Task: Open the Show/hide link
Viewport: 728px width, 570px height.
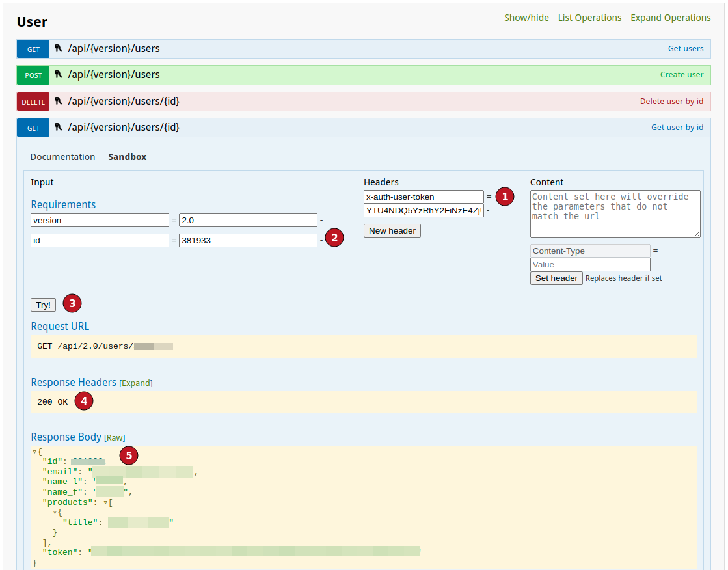Action: 526,18
